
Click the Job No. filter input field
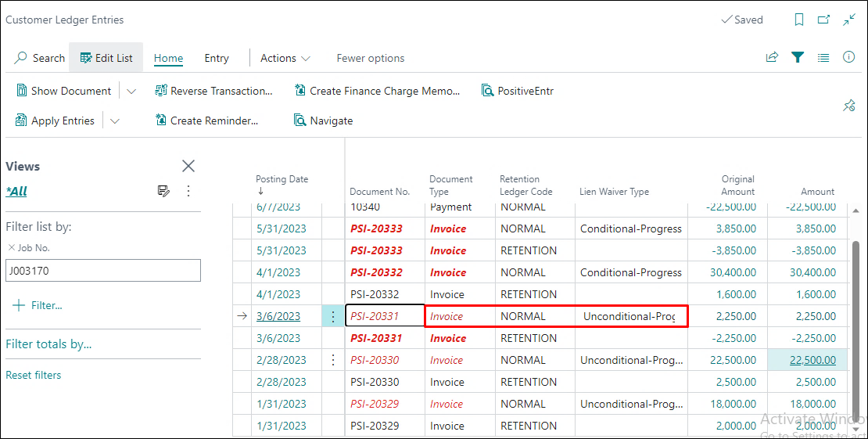click(x=103, y=271)
